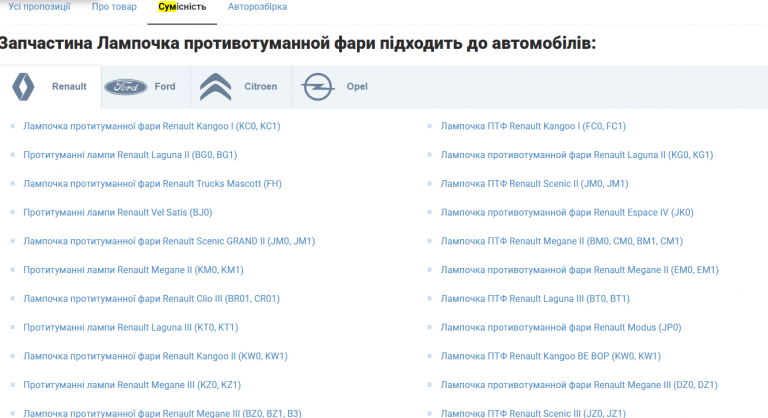768x418 pixels.
Task: Follow Renault Kangoo II (KW0, KW1) link
Action: pyautogui.click(x=155, y=356)
